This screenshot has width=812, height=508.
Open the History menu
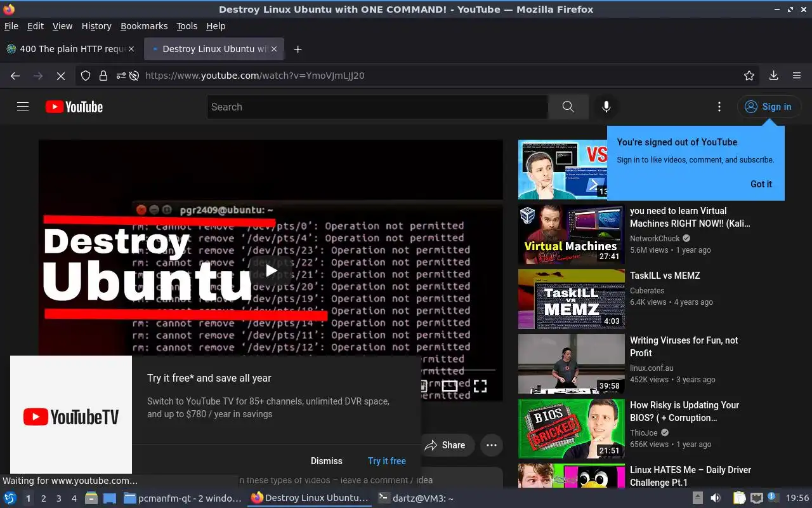click(x=96, y=26)
